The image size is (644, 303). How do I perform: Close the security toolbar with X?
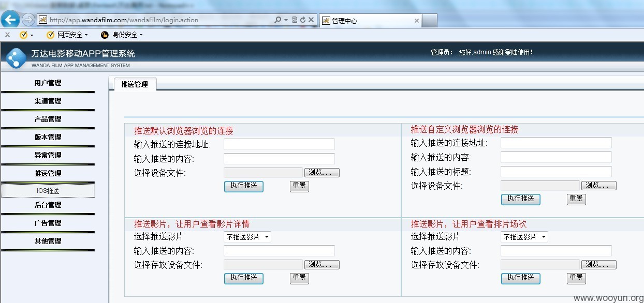pos(7,35)
